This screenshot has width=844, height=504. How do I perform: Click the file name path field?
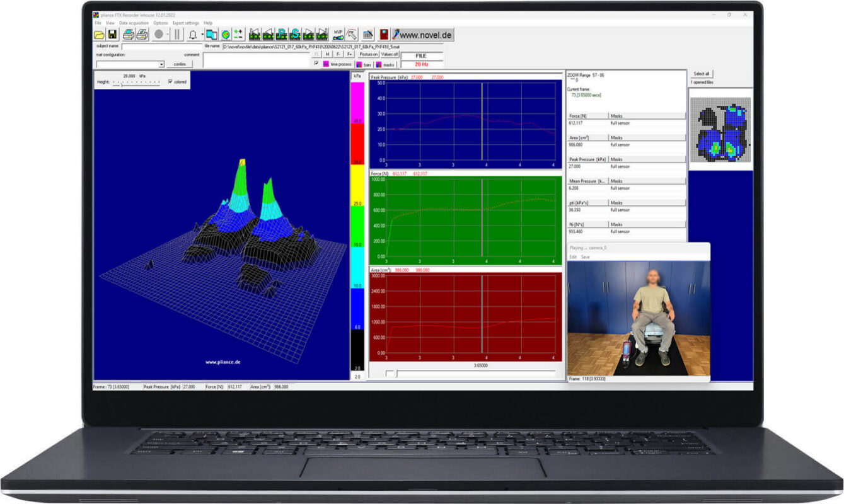[333, 46]
